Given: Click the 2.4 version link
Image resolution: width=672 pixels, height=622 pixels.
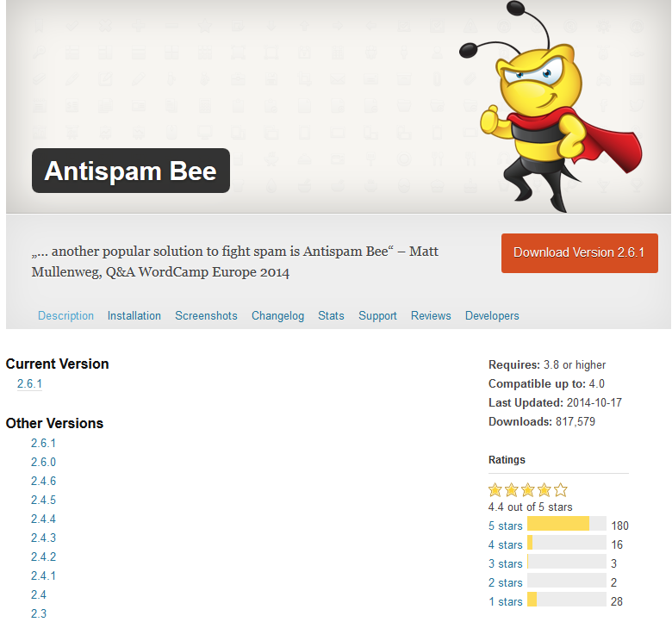Looking at the screenshot, I should (x=39, y=594).
